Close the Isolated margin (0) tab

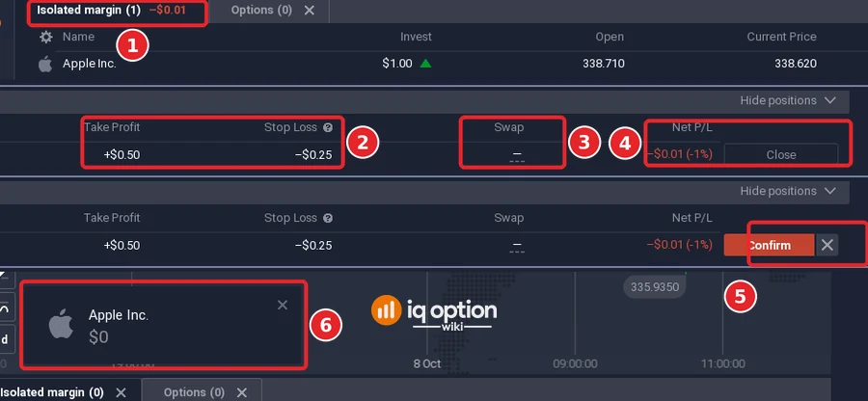(x=121, y=392)
